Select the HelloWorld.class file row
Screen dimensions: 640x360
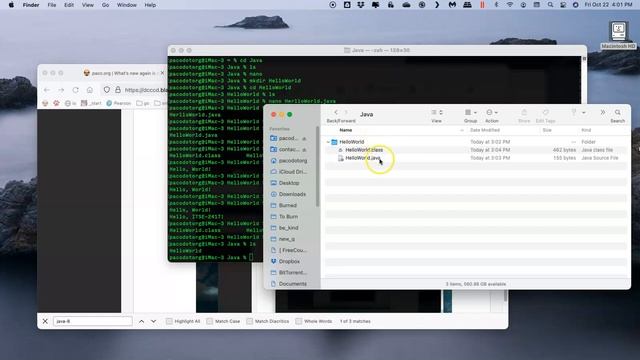[x=476, y=150]
